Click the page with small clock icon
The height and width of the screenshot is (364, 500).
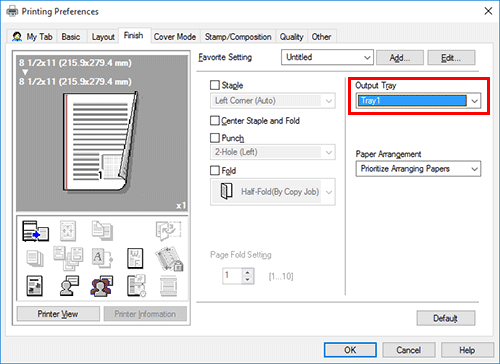[136, 286]
